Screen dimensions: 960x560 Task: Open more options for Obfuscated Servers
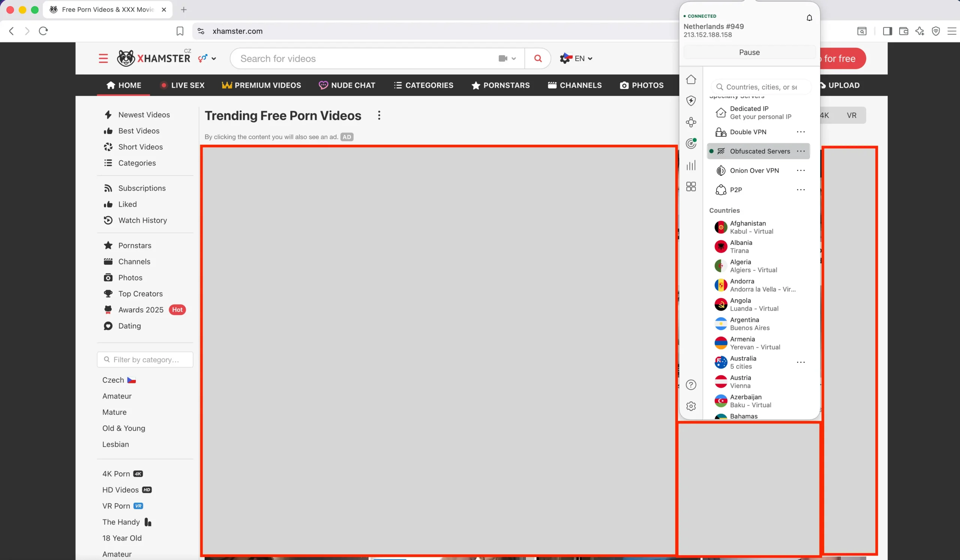[x=801, y=151]
